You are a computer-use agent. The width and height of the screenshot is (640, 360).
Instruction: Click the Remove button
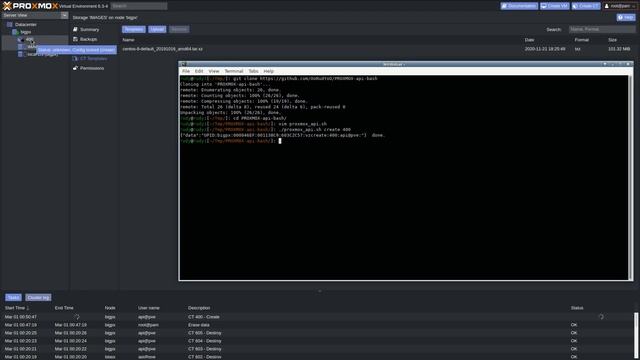point(179,29)
